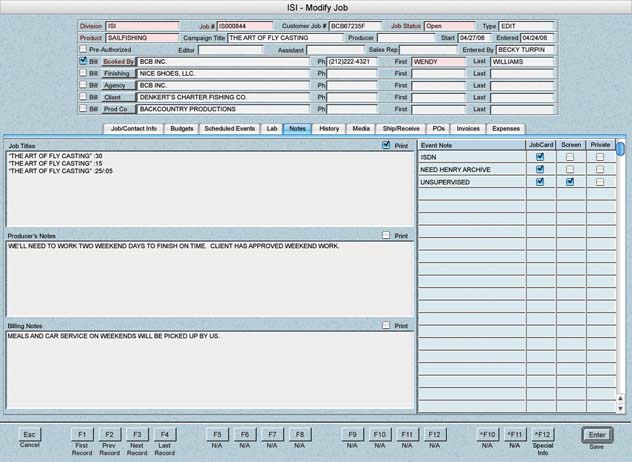This screenshot has height=462, width=632.
Task: Uncheck Print for Job Titles
Action: click(x=386, y=145)
